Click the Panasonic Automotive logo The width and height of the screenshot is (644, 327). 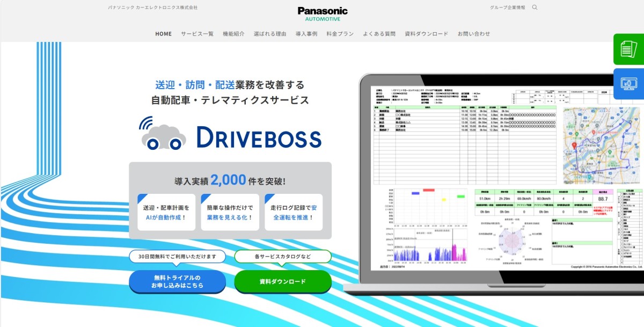323,13
